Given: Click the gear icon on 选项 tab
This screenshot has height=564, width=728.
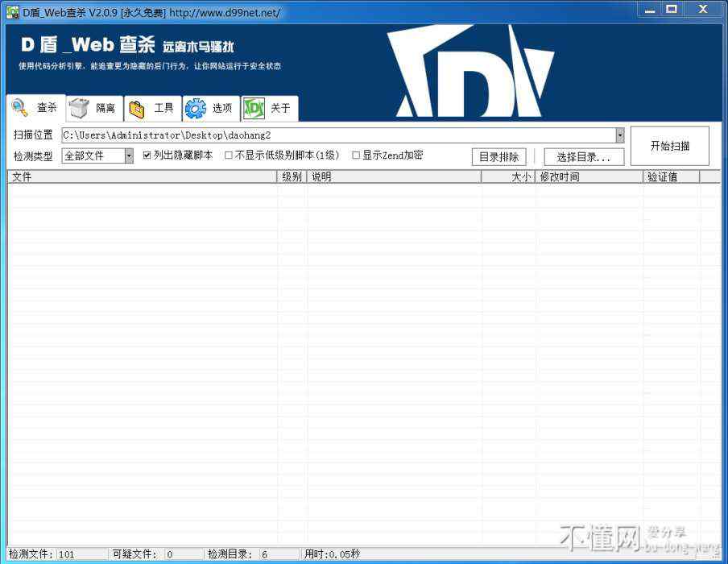Looking at the screenshot, I should pyautogui.click(x=196, y=109).
